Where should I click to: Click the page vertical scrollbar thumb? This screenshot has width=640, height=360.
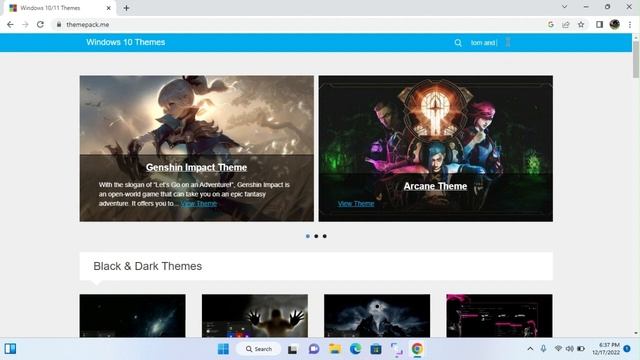coord(636,59)
